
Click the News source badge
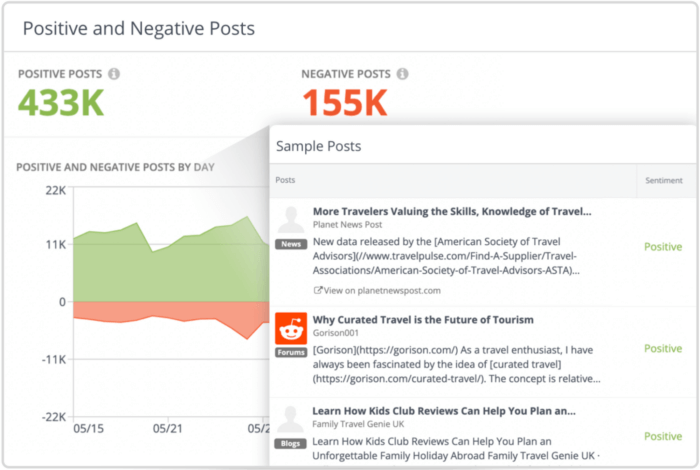coord(290,244)
